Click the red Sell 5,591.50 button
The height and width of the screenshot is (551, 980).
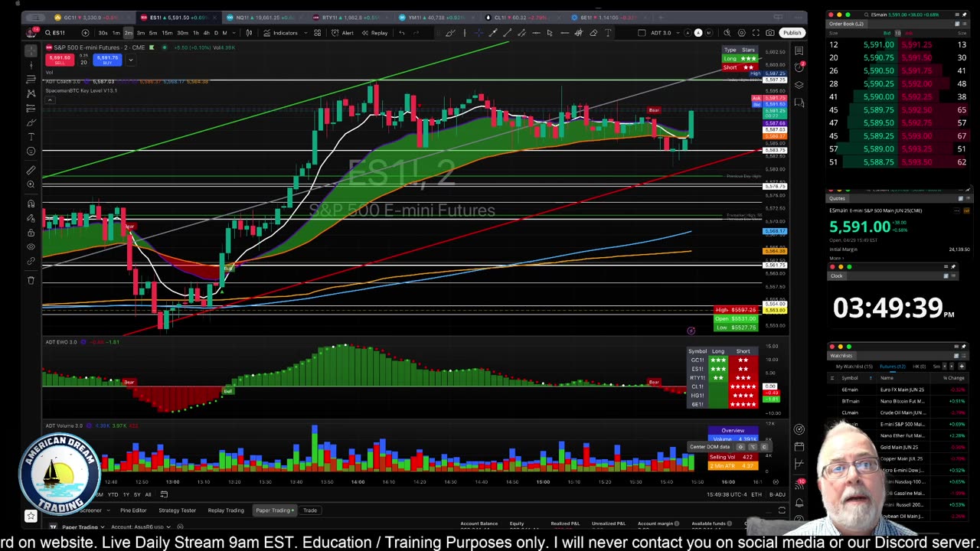coord(60,60)
